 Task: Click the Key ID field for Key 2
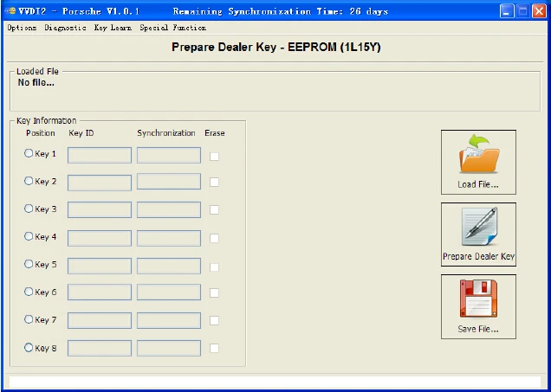point(100,183)
